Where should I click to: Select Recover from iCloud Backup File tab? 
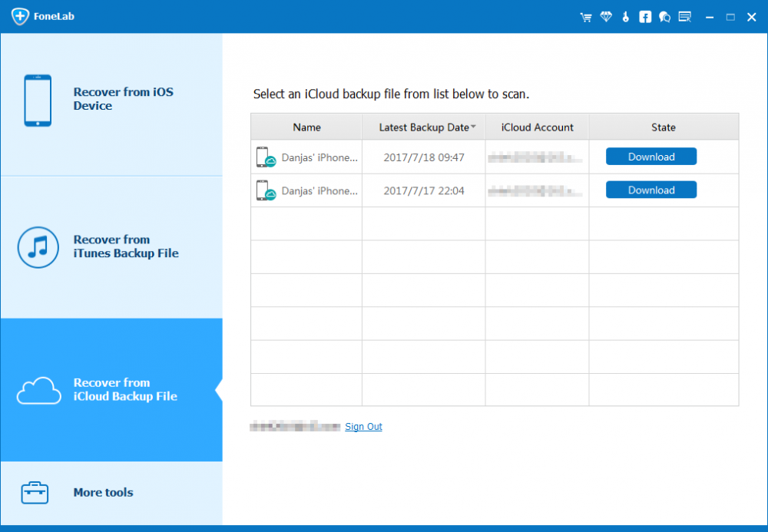(111, 390)
